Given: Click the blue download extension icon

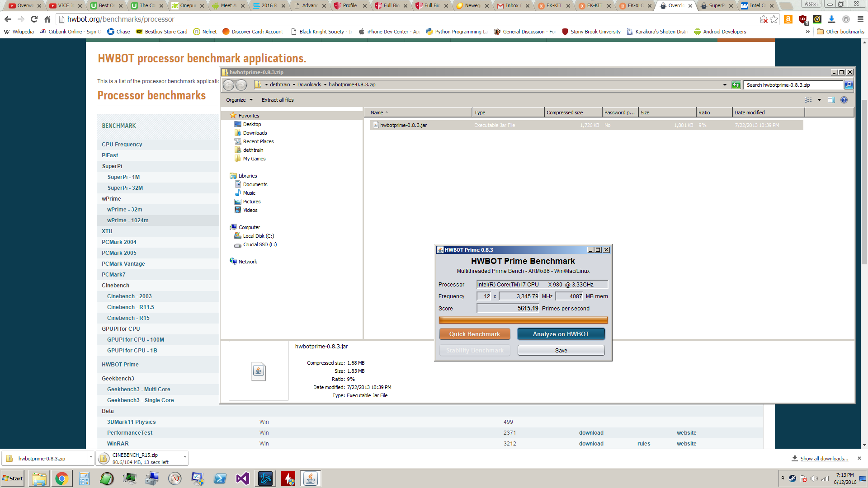Looking at the screenshot, I should 831,19.
